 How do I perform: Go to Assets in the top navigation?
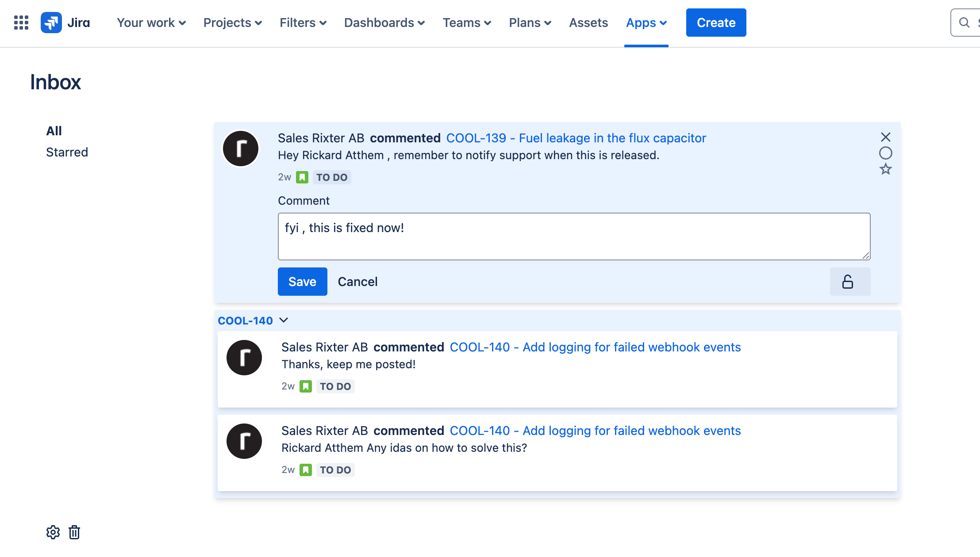[588, 23]
